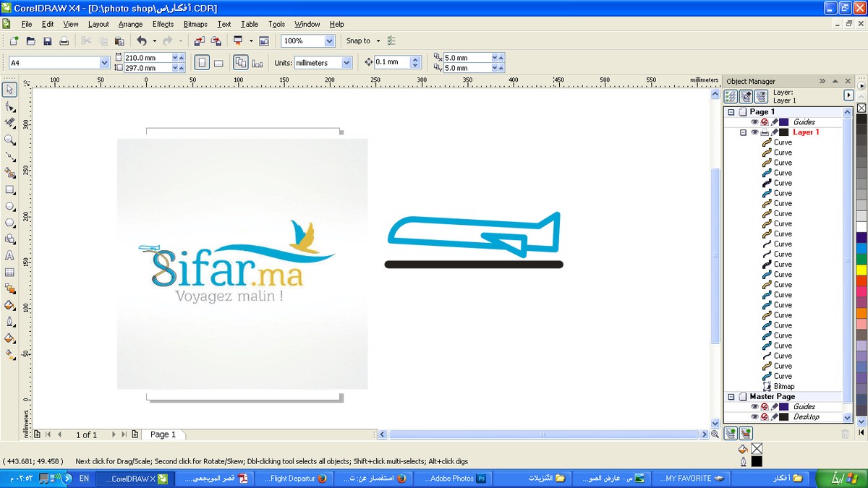Open the A4 paper size dropdown

point(104,63)
